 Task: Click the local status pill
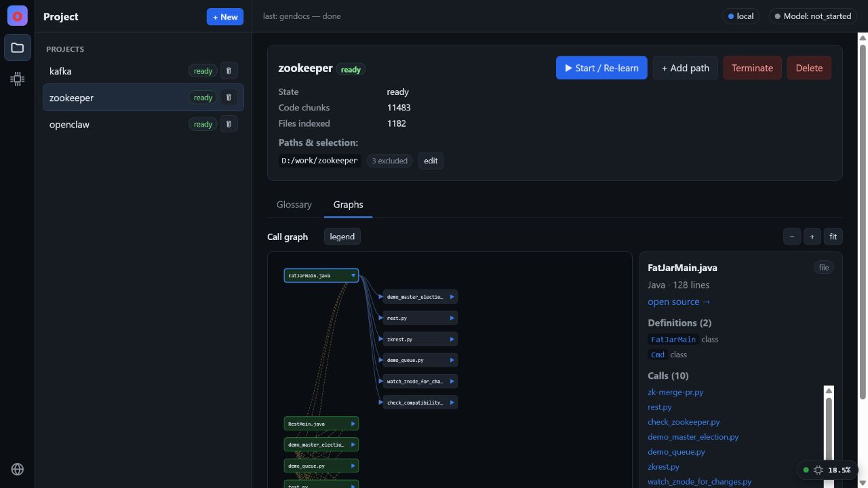click(x=741, y=16)
